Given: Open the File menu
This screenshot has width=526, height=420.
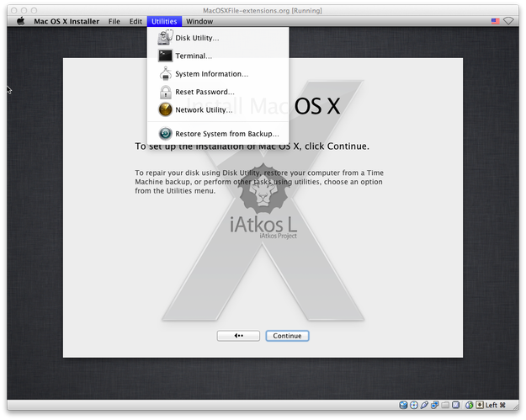Looking at the screenshot, I should (x=114, y=22).
